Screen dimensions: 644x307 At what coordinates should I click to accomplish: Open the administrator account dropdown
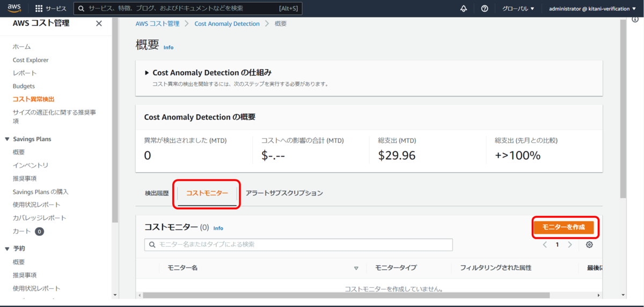[x=591, y=9]
